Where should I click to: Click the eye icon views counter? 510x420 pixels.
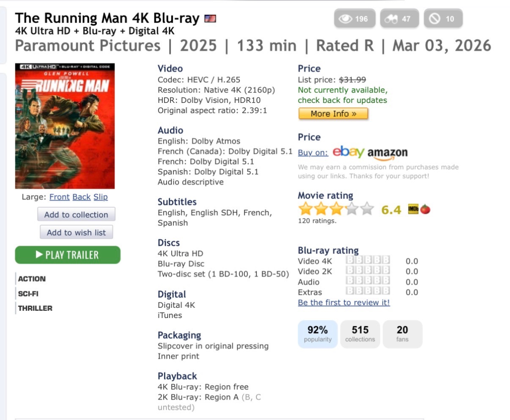(x=354, y=19)
